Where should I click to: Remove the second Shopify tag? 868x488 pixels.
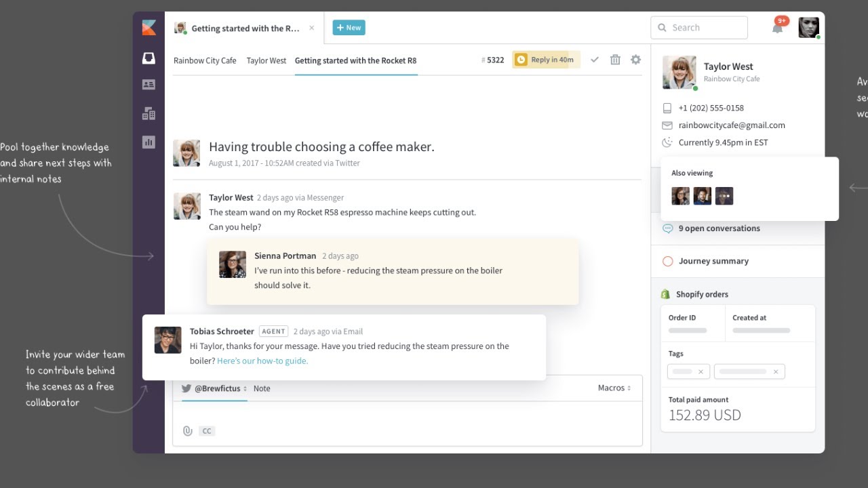click(775, 371)
